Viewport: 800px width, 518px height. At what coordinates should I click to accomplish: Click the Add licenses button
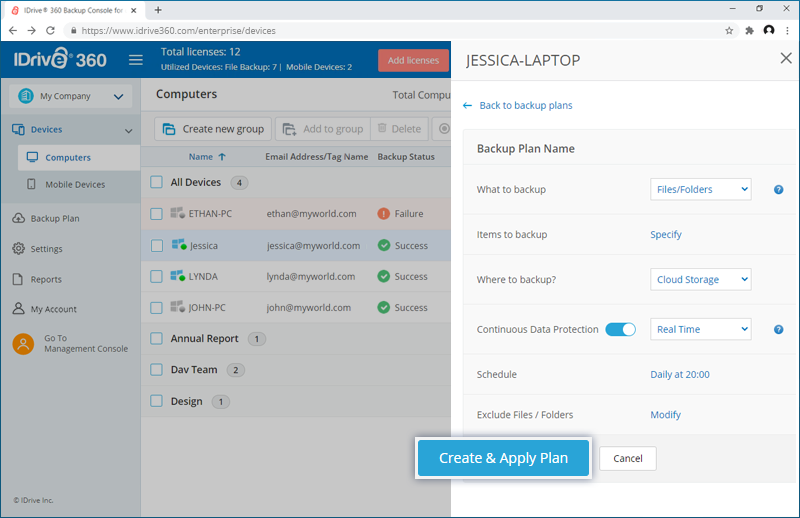[413, 60]
